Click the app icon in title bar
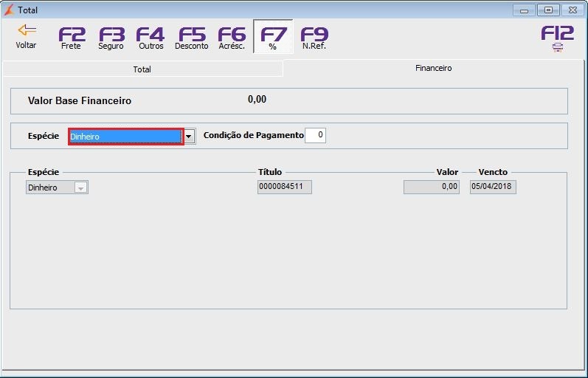 pos(9,10)
